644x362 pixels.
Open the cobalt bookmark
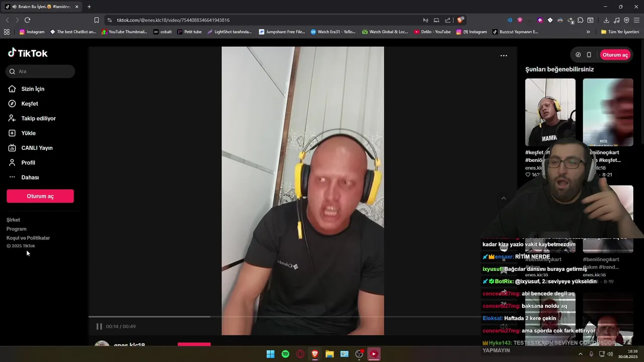(163, 32)
